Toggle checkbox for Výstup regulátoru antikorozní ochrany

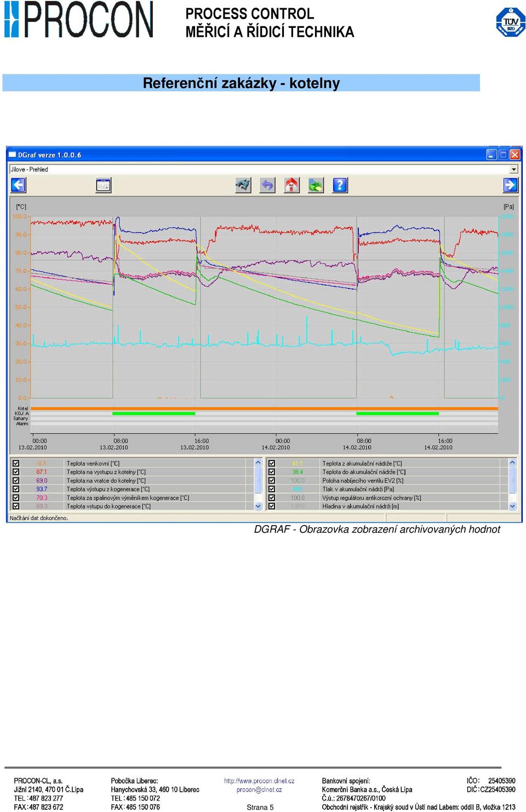(x=271, y=498)
